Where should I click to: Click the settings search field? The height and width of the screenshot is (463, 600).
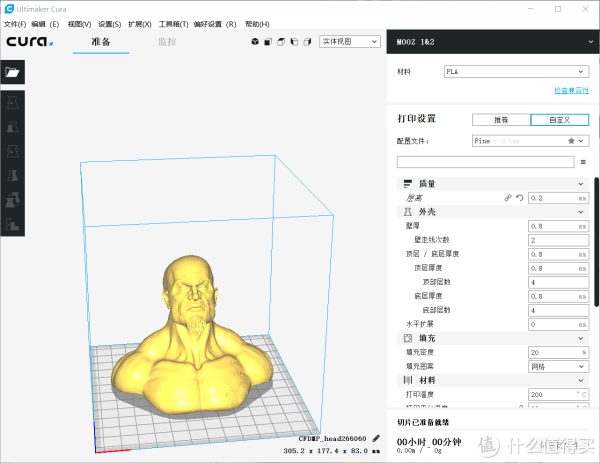click(x=485, y=162)
